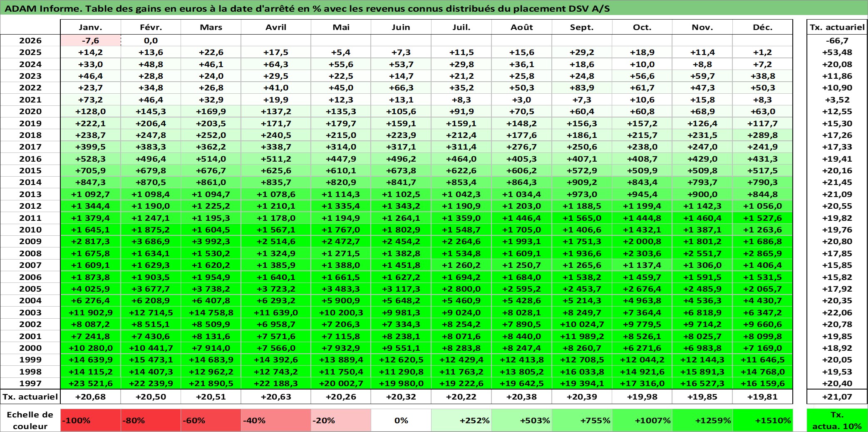Click value +73,2 in 2021 row
Viewport: 868px width, 432px height.
[91, 100]
